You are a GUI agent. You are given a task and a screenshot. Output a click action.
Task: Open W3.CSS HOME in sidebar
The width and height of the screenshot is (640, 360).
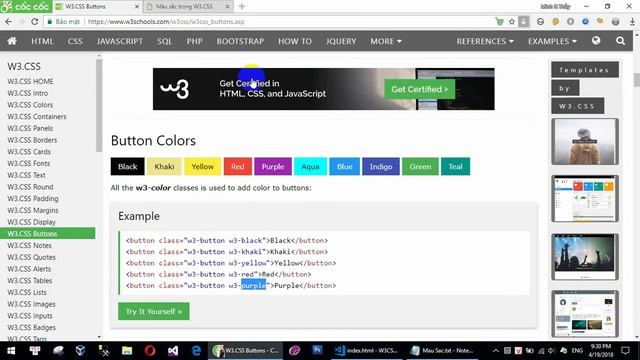[30, 82]
